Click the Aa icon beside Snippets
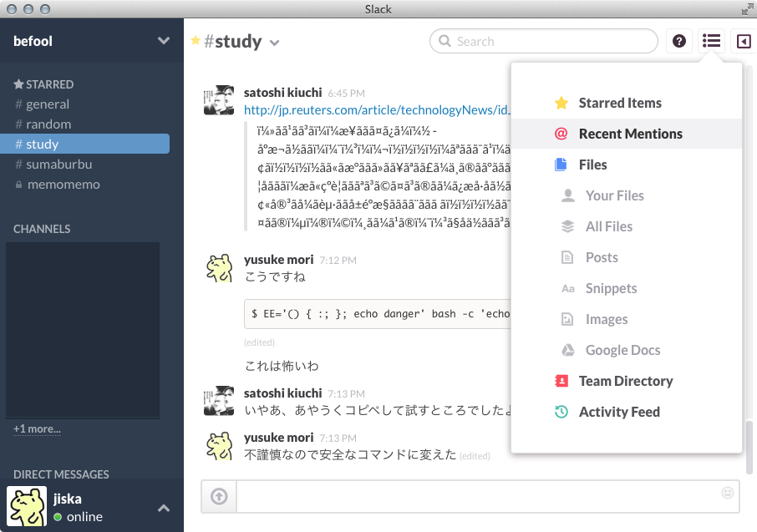Screen dimensions: 757x532 pos(568,289)
